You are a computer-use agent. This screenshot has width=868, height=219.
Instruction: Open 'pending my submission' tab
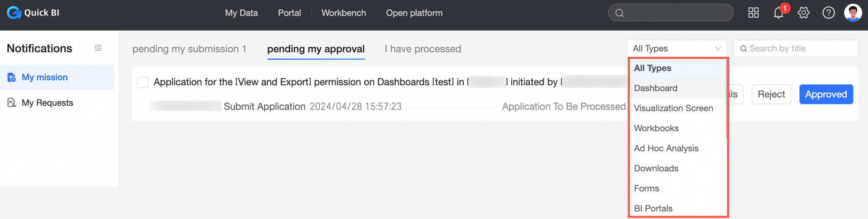coord(189,49)
